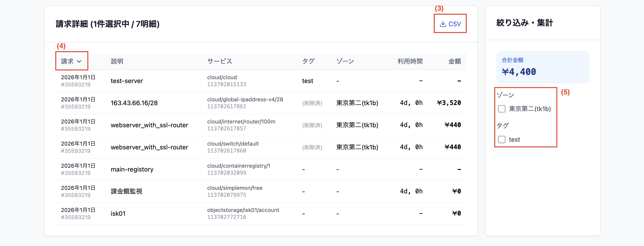Viewport: 644px width, 246px height.
Task: Click the ¥0 amount in isk01 row
Action: click(457, 214)
